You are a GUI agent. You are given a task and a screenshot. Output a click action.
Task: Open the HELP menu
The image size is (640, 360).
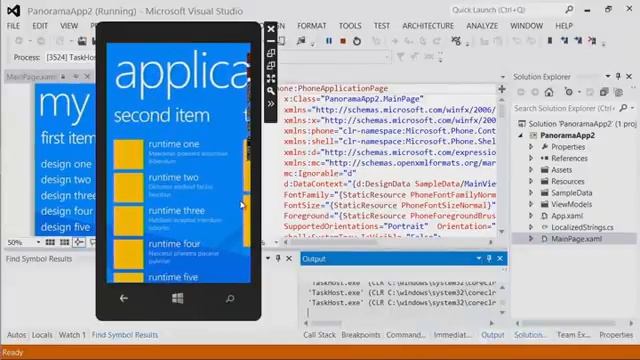[564, 26]
